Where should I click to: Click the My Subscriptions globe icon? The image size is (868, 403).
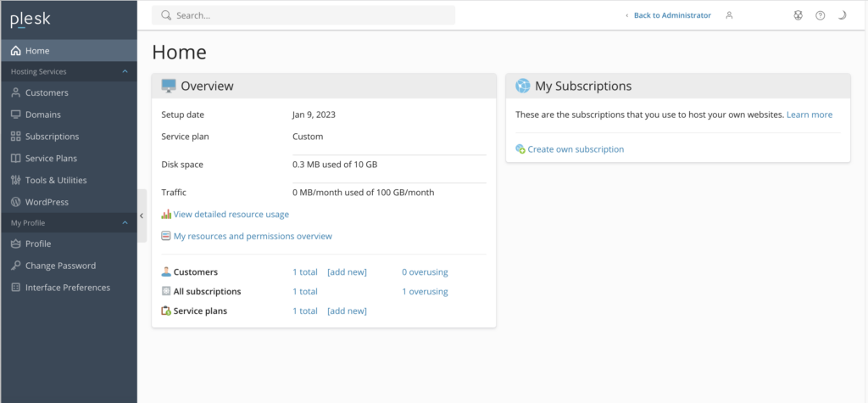click(522, 86)
